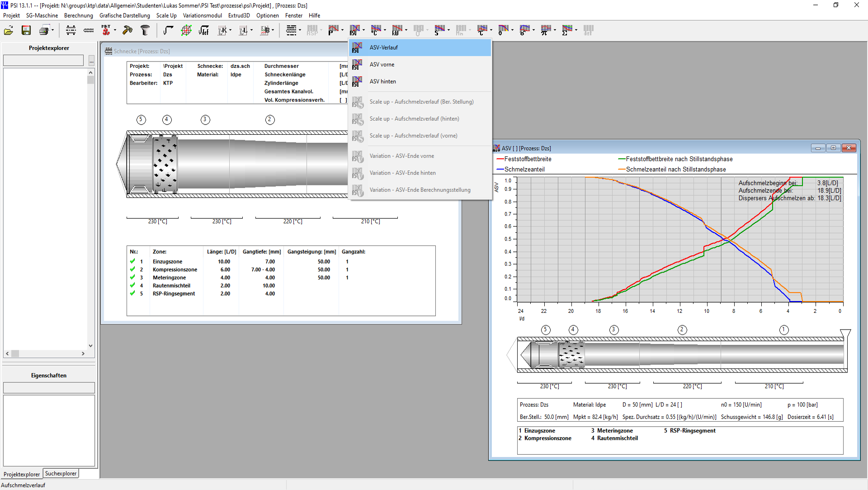Viewport: 868px width, 490px height.
Task: Click the kW power curve icon
Action: (397, 30)
